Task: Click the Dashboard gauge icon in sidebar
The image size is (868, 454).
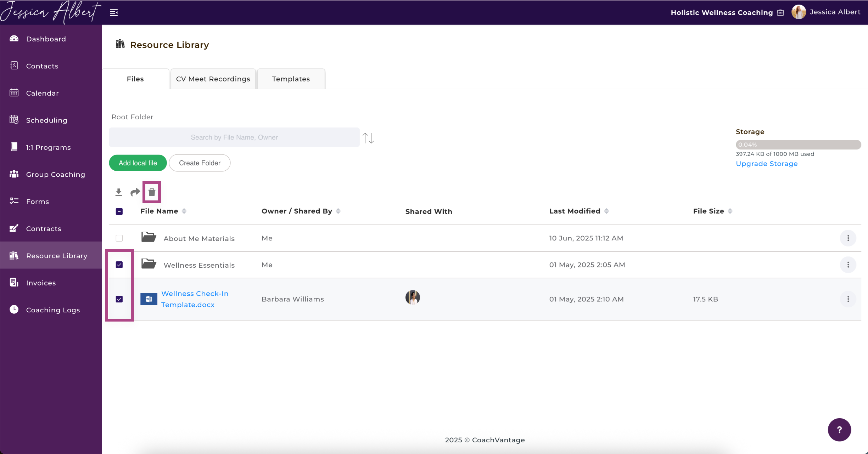Action: (14, 39)
